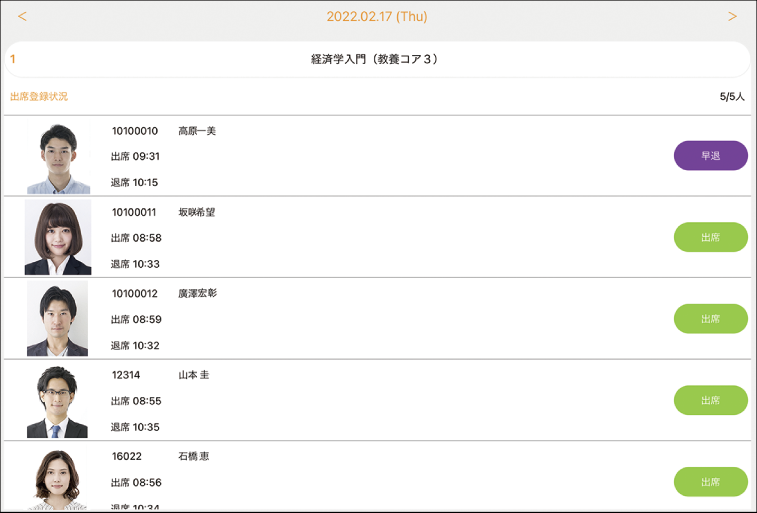Select student name 高原一美
757x513 pixels.
(197, 131)
